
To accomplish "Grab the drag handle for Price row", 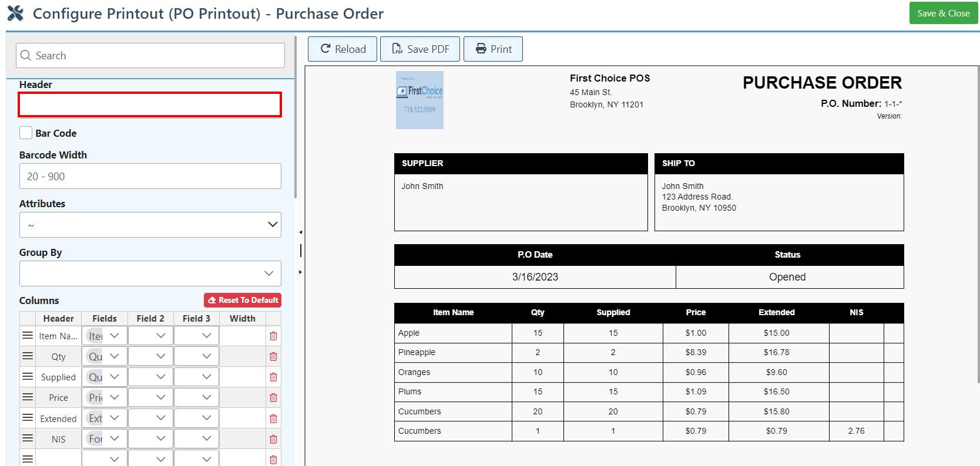I will pos(28,397).
